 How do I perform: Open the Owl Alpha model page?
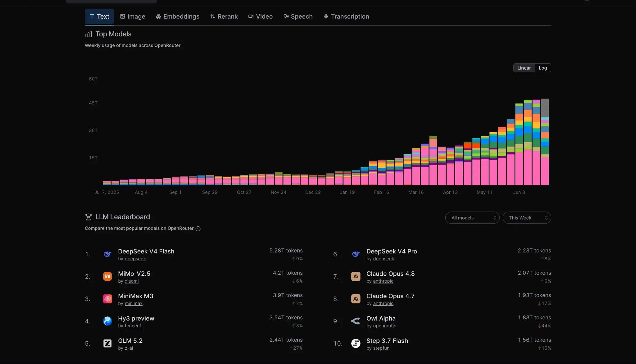click(x=381, y=318)
